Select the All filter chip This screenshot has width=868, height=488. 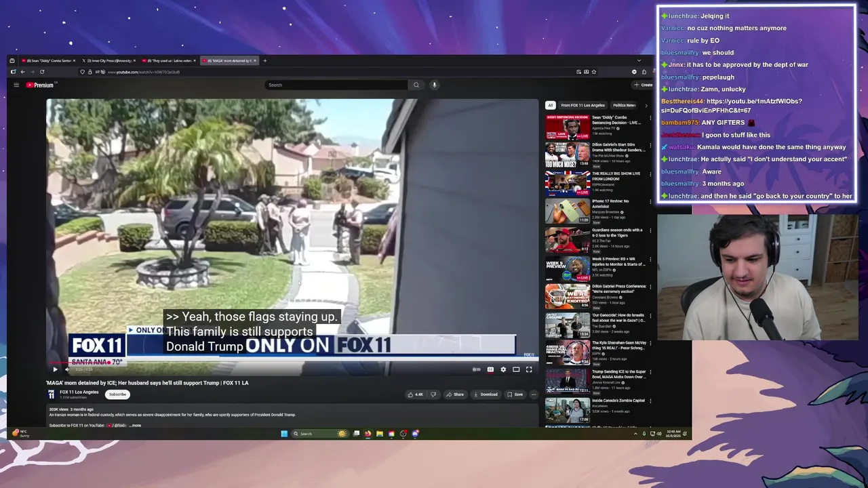(551, 105)
